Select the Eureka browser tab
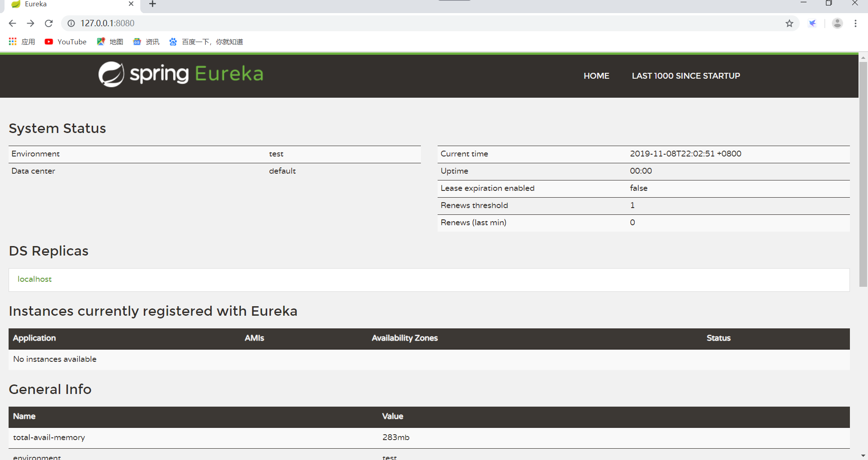The width and height of the screenshot is (868, 460). point(72,5)
